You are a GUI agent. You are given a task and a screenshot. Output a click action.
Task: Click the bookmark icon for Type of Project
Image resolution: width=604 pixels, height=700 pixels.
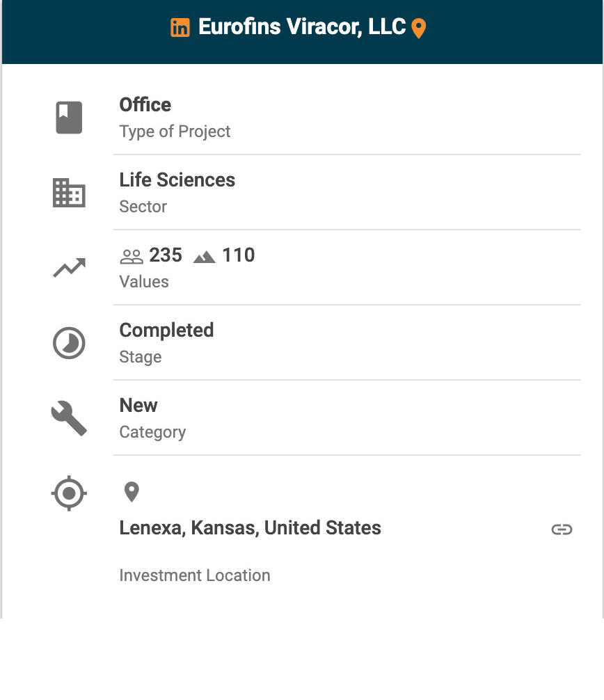click(x=69, y=117)
